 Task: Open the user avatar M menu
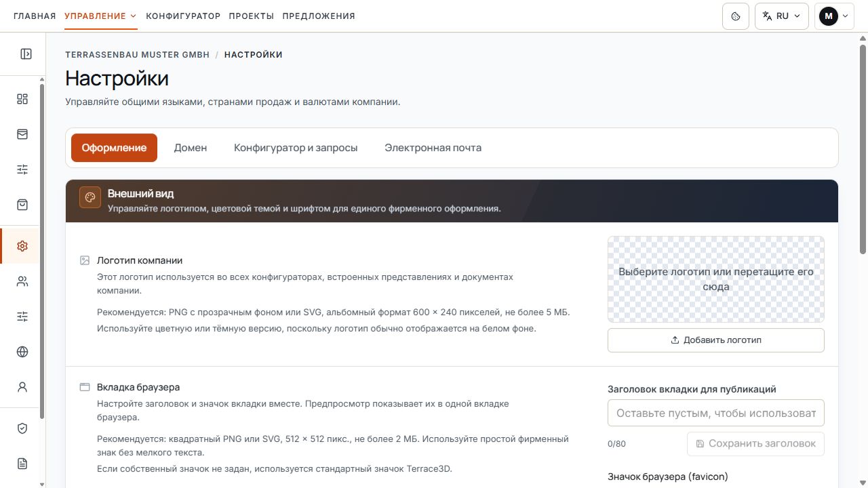(834, 16)
